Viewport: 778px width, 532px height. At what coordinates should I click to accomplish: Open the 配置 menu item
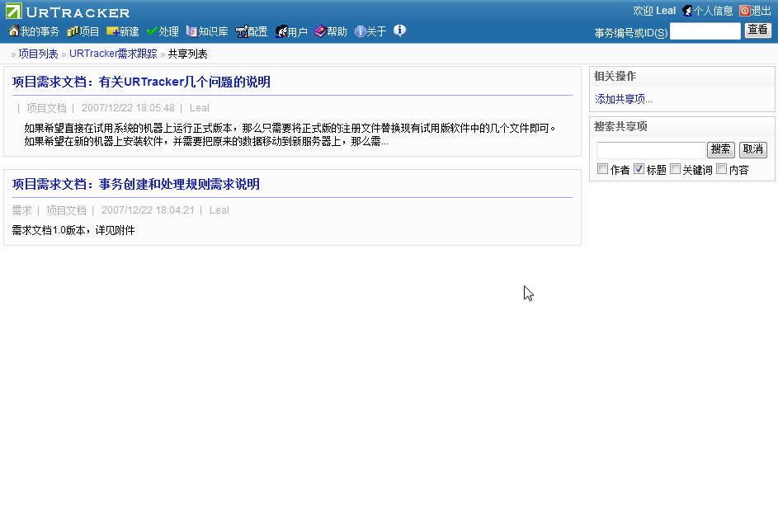[257, 32]
